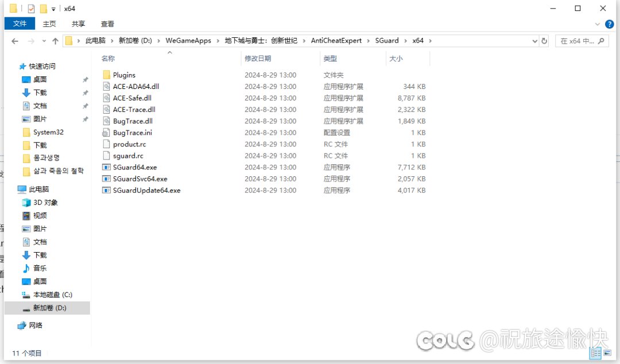Open 视频 library in navigation pane

(35, 216)
